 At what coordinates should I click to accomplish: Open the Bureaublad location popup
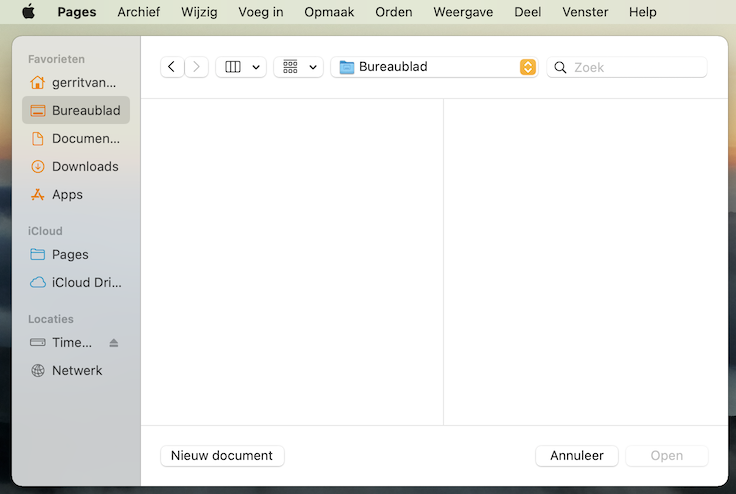(434, 67)
